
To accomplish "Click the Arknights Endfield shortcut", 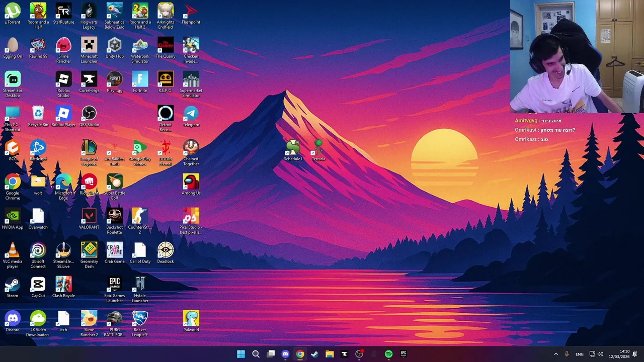I will (166, 16).
